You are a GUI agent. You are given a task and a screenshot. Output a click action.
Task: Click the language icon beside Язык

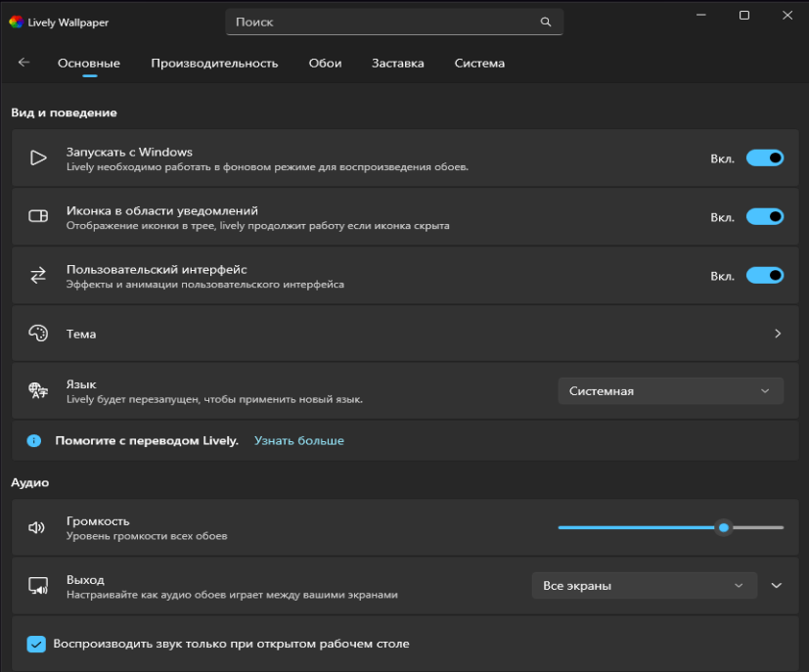click(38, 390)
